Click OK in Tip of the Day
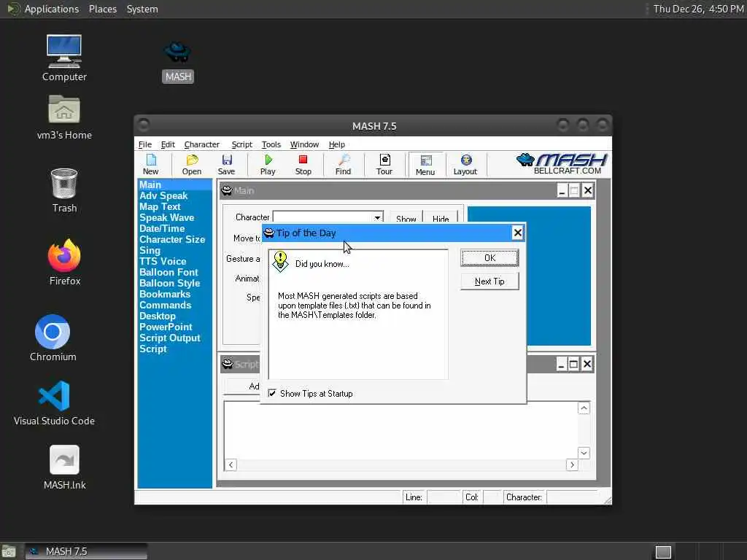This screenshot has height=560, width=747. pyautogui.click(x=489, y=257)
